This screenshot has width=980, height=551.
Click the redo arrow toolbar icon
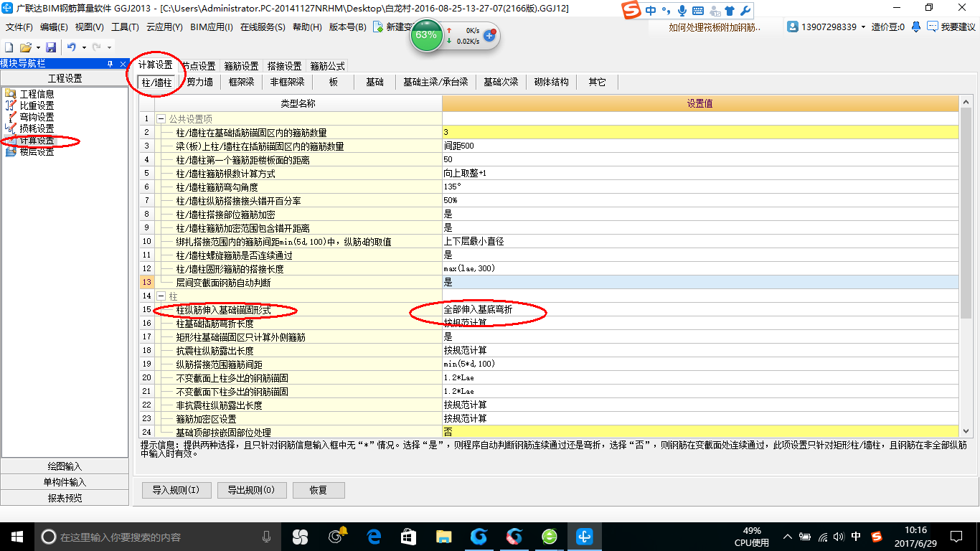click(96, 47)
